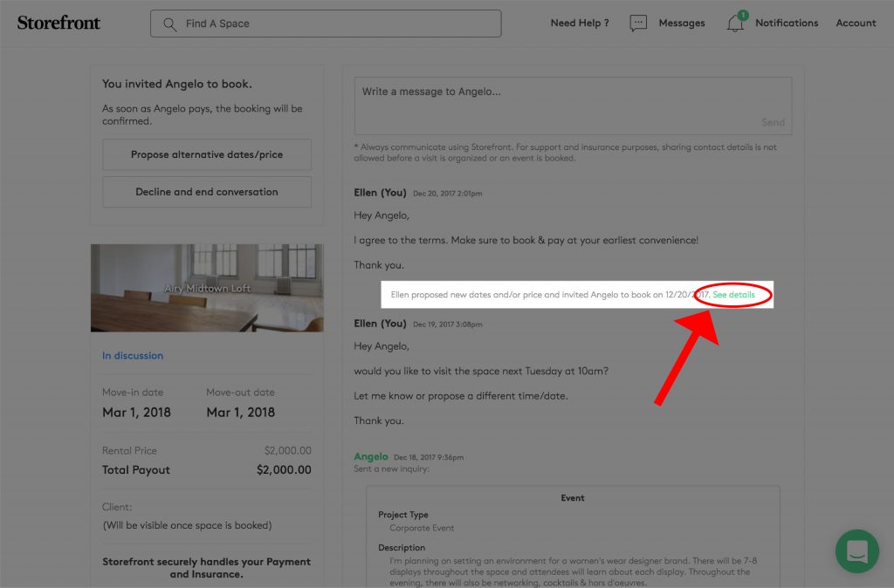894x588 pixels.
Task: Click the Storefront logo
Action: [x=58, y=23]
